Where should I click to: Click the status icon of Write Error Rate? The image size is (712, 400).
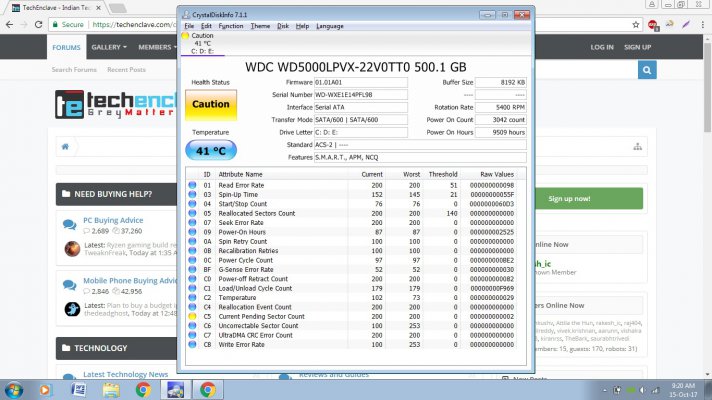tap(192, 345)
